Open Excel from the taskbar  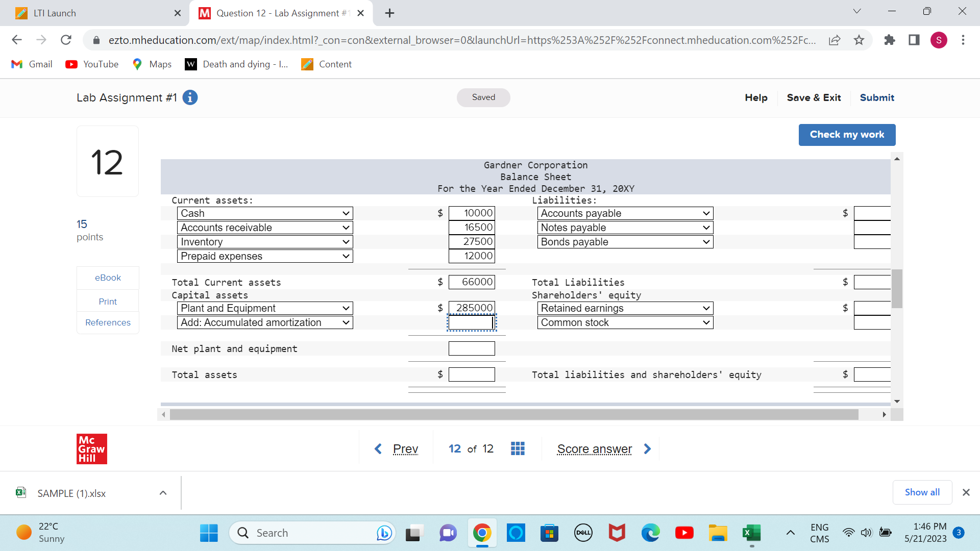[752, 533]
